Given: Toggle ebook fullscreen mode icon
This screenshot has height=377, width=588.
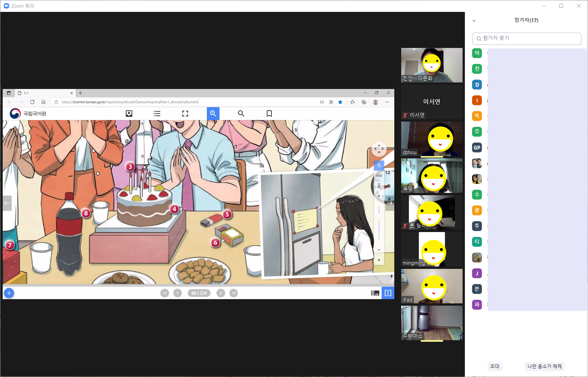Looking at the screenshot, I should tap(185, 114).
